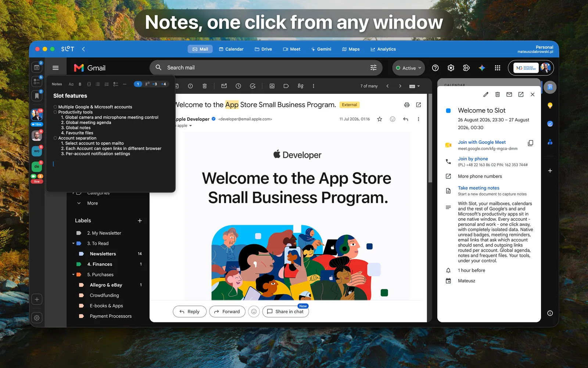Open the Calendar tab in the Slot top bar

tap(231, 49)
